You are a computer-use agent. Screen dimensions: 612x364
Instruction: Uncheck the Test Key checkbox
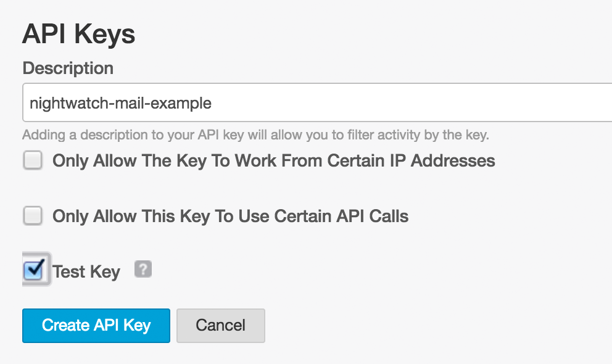35,270
